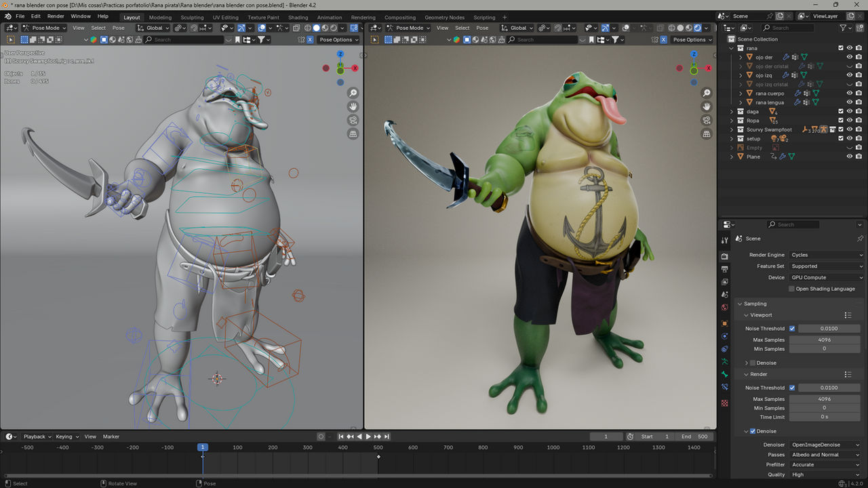Hide the rana cuerpo object with its eye toggle
Screen dimensions: 868x488
pos(849,94)
